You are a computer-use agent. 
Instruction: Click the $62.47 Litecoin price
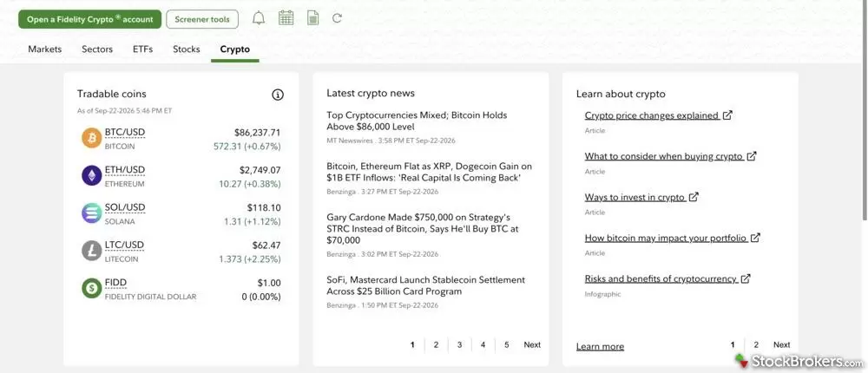(x=266, y=245)
